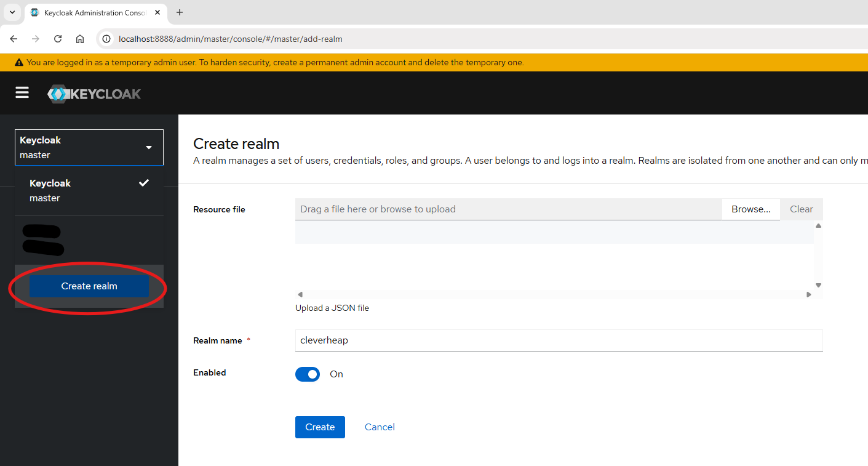Click the tab search chevron in the browser
The image size is (868, 466).
(12, 12)
